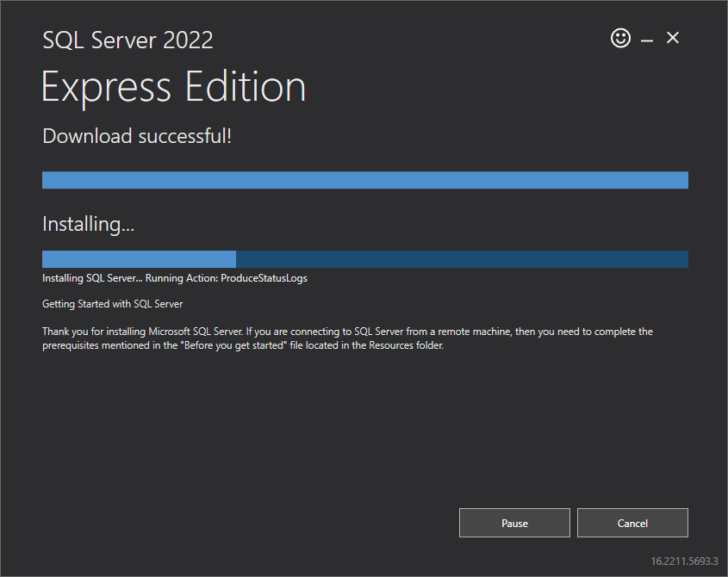Click the "Getting Started with SQL Server" heading
The image size is (728, 577).
pyautogui.click(x=112, y=304)
